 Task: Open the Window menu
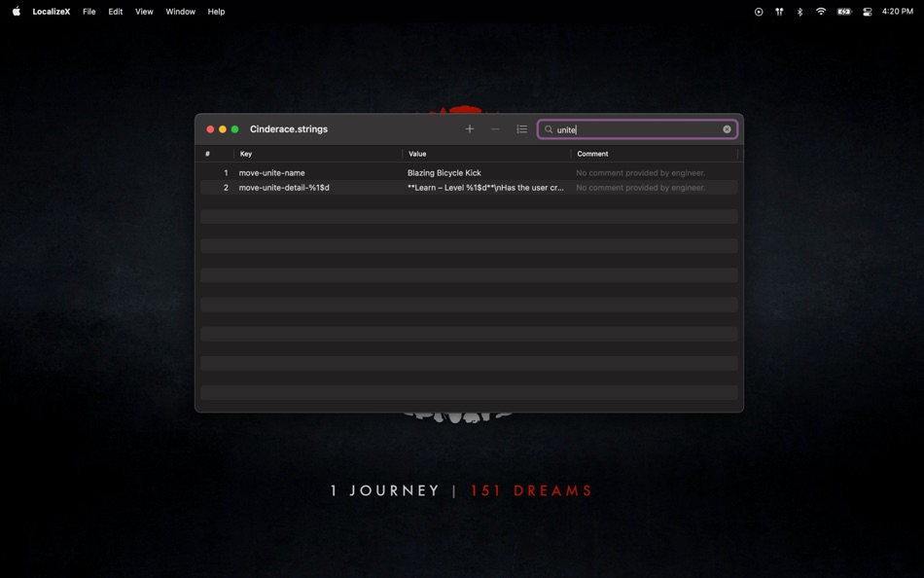pos(180,12)
